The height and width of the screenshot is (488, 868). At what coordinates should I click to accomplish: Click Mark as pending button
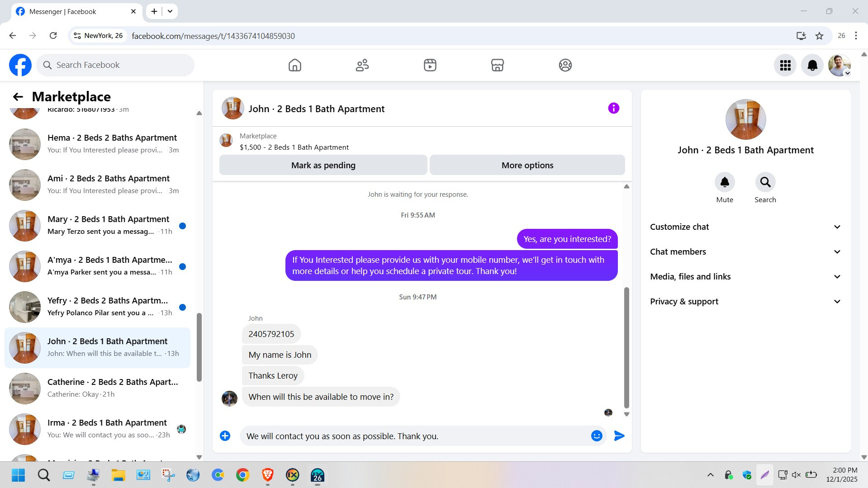click(323, 165)
